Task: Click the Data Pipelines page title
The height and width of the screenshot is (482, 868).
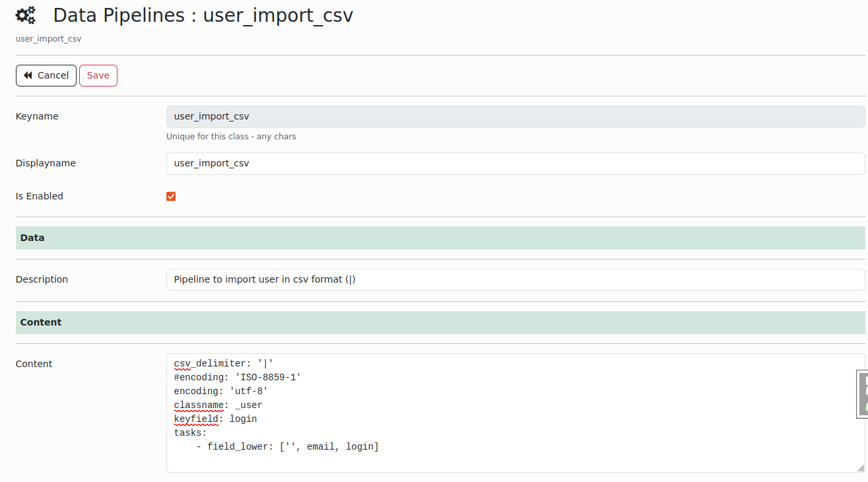Action: 203,16
